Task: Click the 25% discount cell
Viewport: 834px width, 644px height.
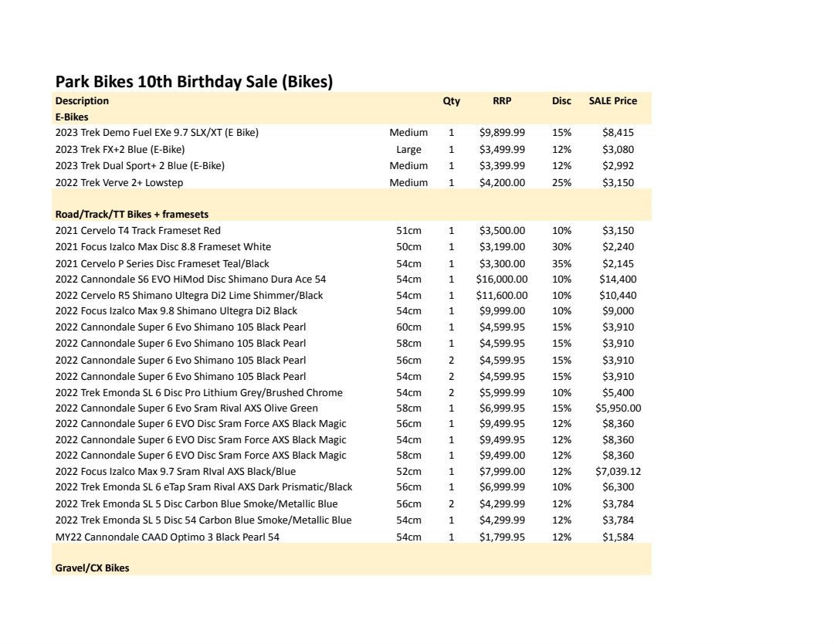Action: (561, 182)
